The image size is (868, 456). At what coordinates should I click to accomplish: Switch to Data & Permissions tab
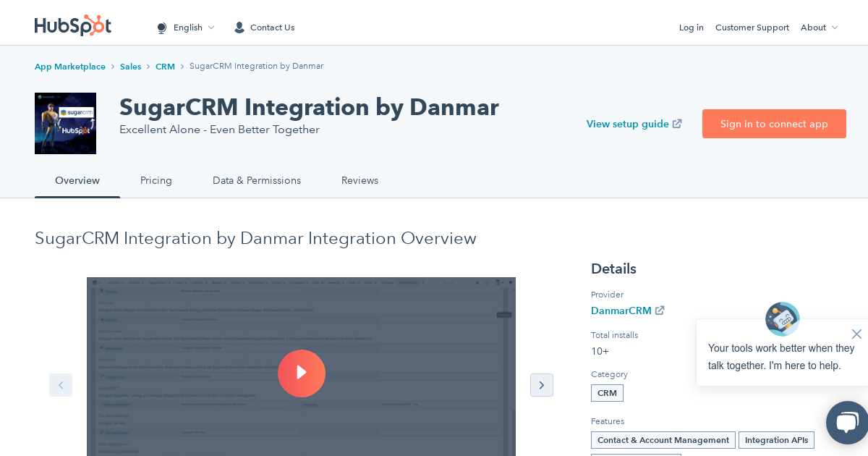(257, 181)
